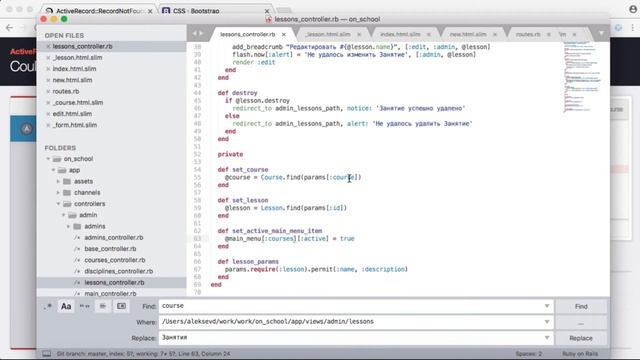Close the lessons_controller.rb editor tab
The height and width of the screenshot is (360, 640).
pyautogui.click(x=284, y=35)
